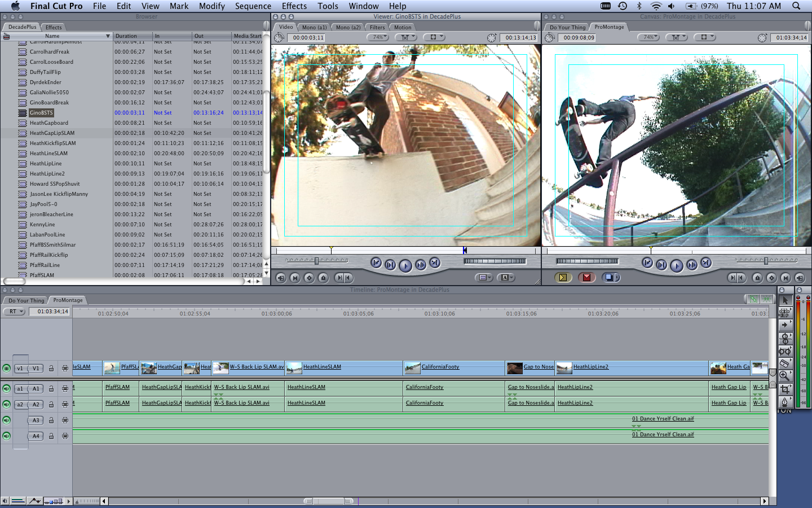Mute the A2 audio track

tap(6, 404)
